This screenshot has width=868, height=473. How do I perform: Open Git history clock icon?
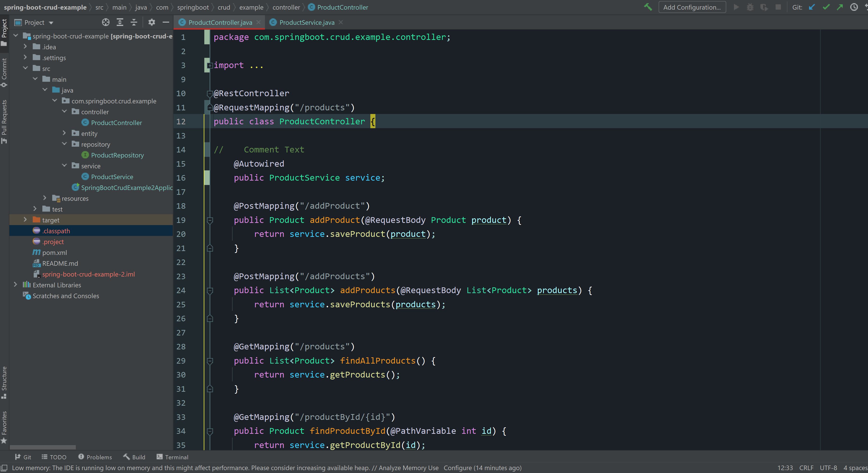click(854, 7)
